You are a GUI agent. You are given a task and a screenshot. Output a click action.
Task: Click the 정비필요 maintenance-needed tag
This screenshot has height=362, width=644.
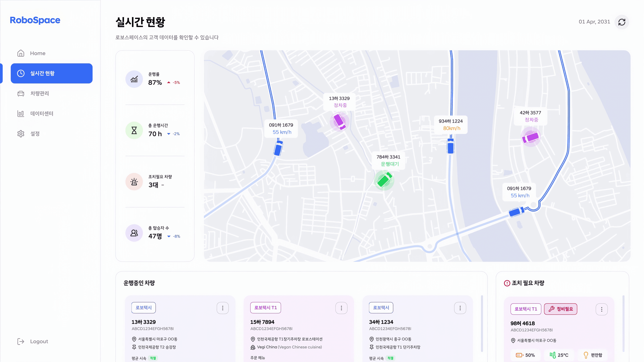tap(560, 309)
